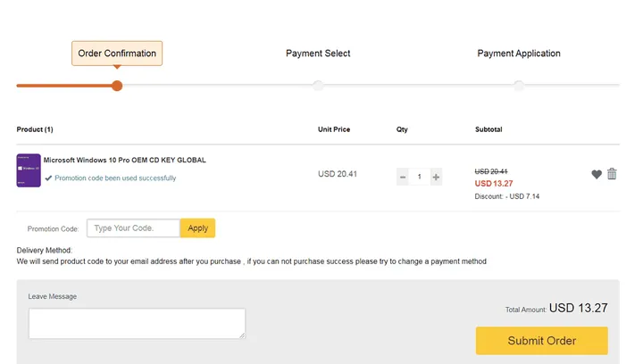Click the 'Leave Message' label
The height and width of the screenshot is (364, 643).
click(53, 296)
